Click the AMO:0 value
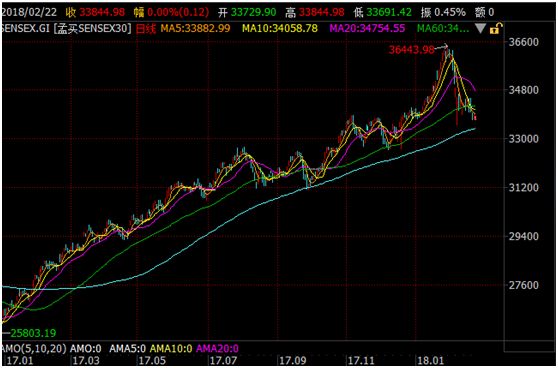 tap(85, 348)
